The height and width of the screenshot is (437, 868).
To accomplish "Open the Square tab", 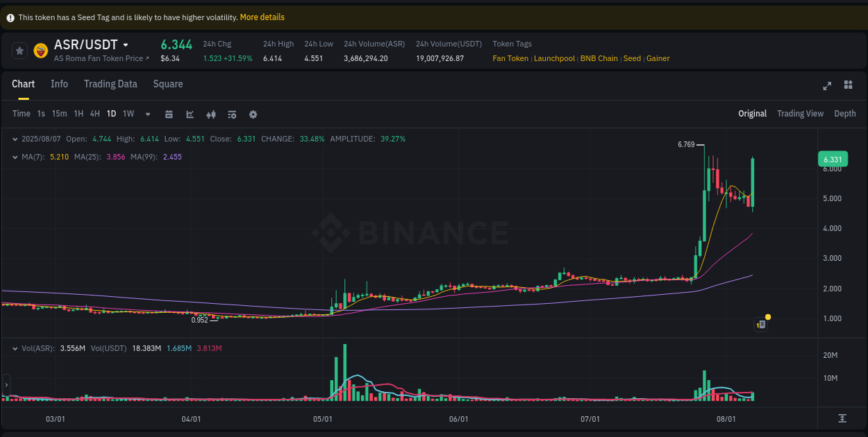I will (167, 84).
